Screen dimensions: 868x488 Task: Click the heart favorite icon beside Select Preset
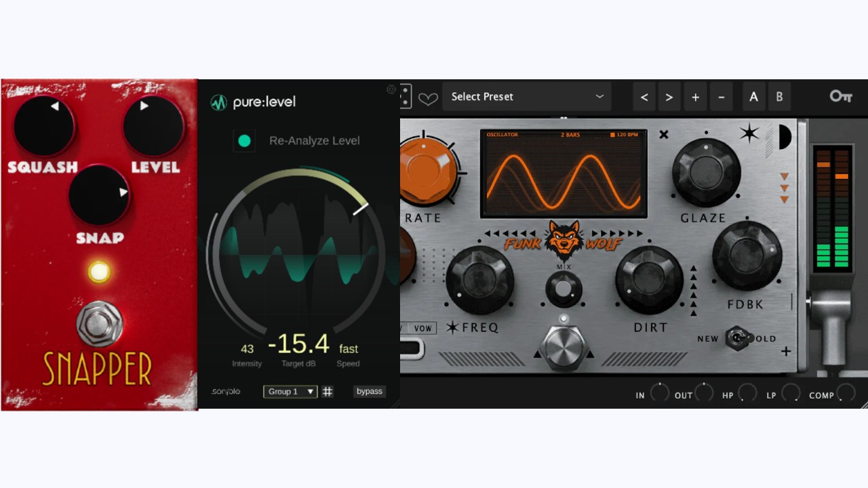point(428,99)
